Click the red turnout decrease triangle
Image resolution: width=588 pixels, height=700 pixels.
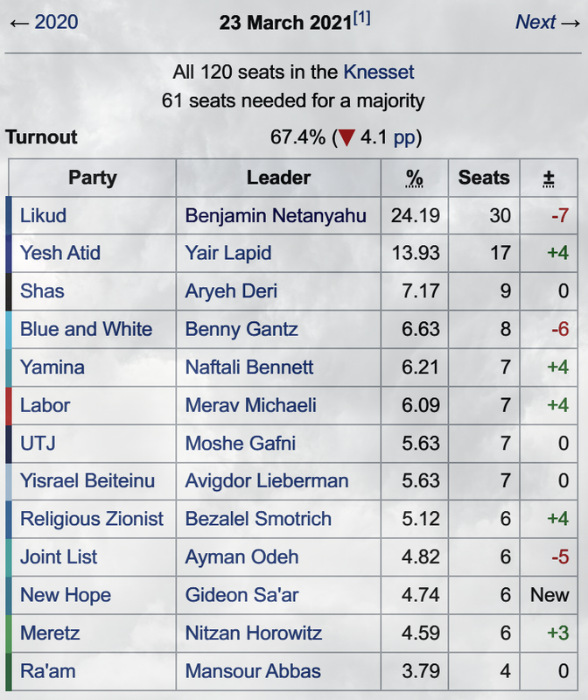346,137
